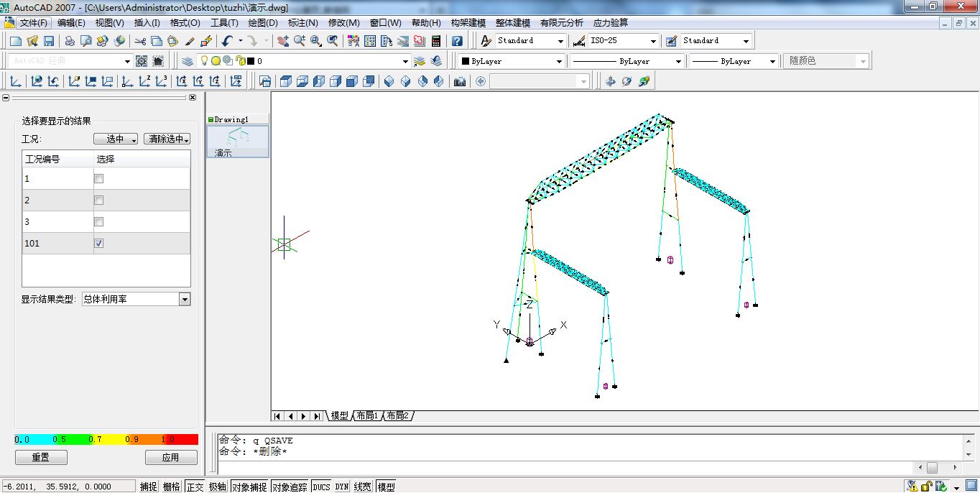Screen dimensions: 980x493
Task: Open the 有限元分析 menu
Action: coord(561,22)
